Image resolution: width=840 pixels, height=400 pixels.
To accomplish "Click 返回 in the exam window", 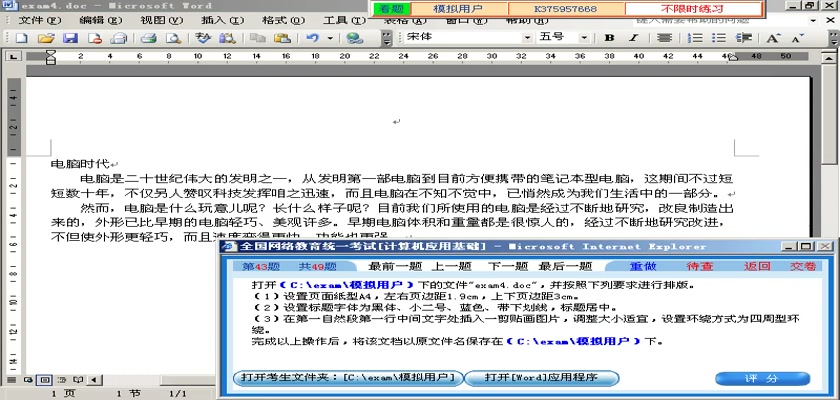I will [x=757, y=266].
